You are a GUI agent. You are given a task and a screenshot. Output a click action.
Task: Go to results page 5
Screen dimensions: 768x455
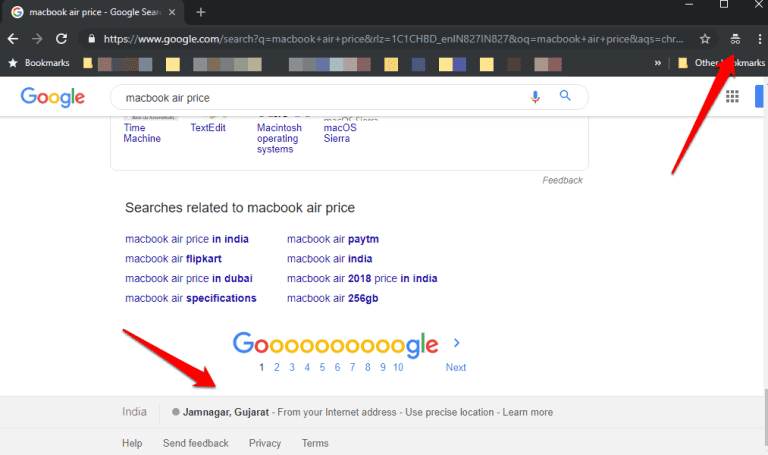click(322, 367)
